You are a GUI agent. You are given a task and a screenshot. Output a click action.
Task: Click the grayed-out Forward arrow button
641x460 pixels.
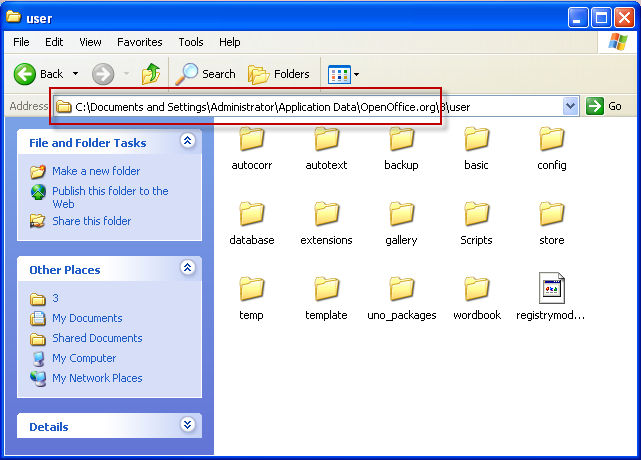[103, 74]
